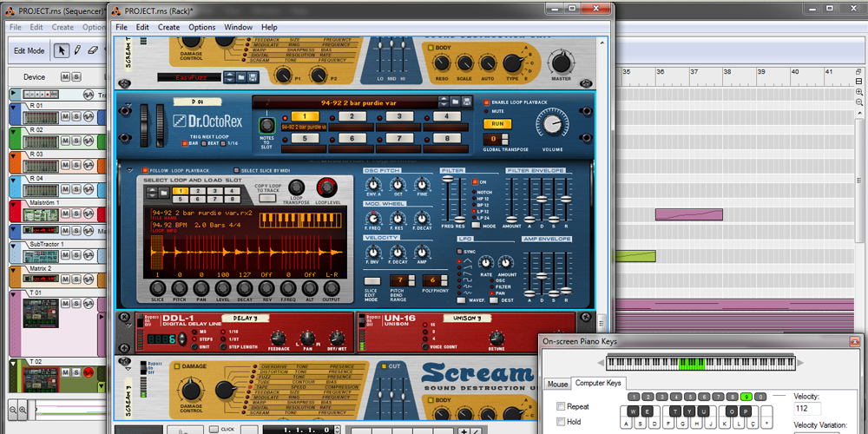
Task: Select the arrow selection tool in Sequencer
Action: [x=62, y=49]
